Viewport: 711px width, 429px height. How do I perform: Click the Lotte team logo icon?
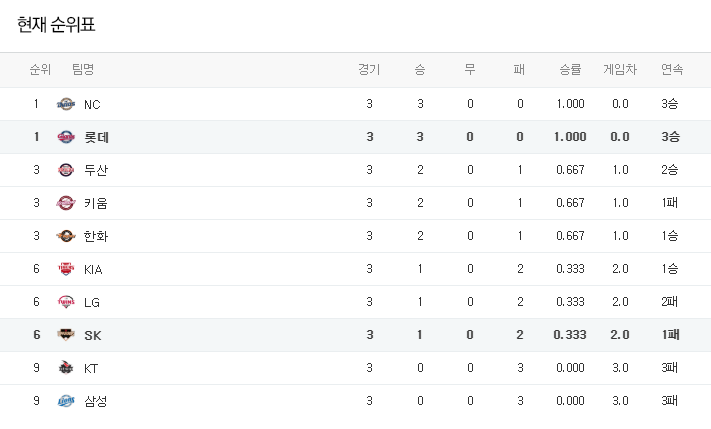(66, 137)
